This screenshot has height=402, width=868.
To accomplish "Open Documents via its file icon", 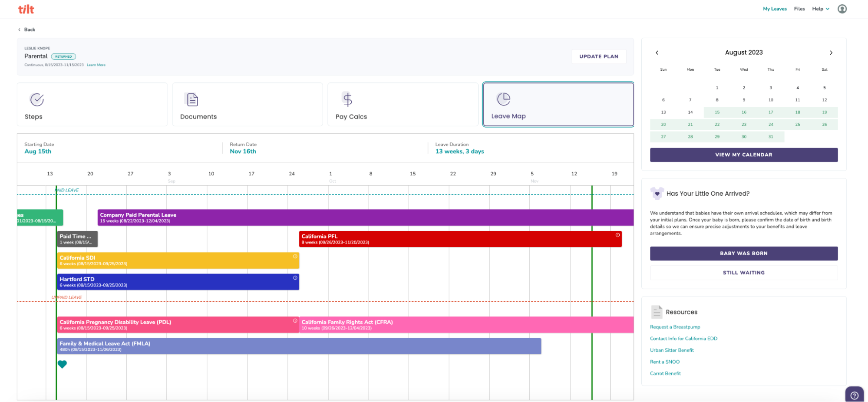I will pyautogui.click(x=192, y=99).
